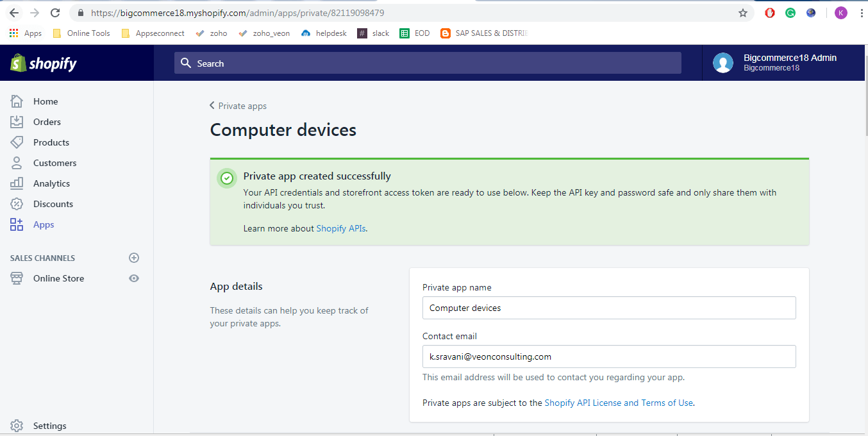Reload the page with the refresh icon
Screen dimensions: 868x436
(x=55, y=13)
